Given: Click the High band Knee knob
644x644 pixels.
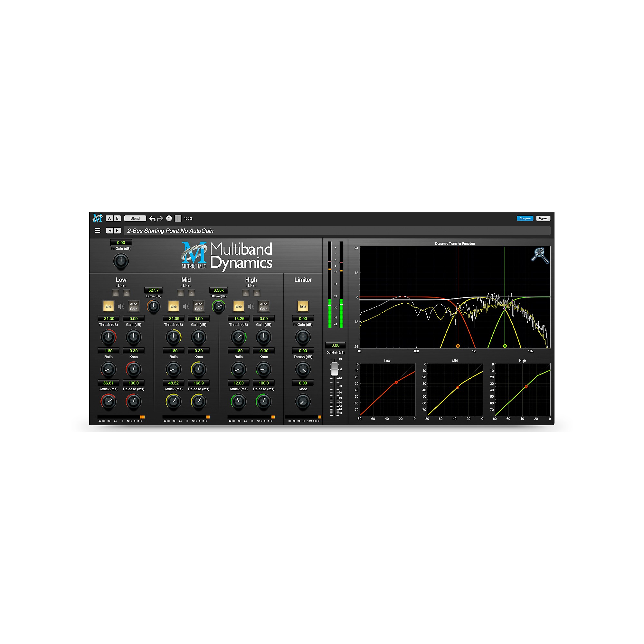Looking at the screenshot, I should 263,369.
